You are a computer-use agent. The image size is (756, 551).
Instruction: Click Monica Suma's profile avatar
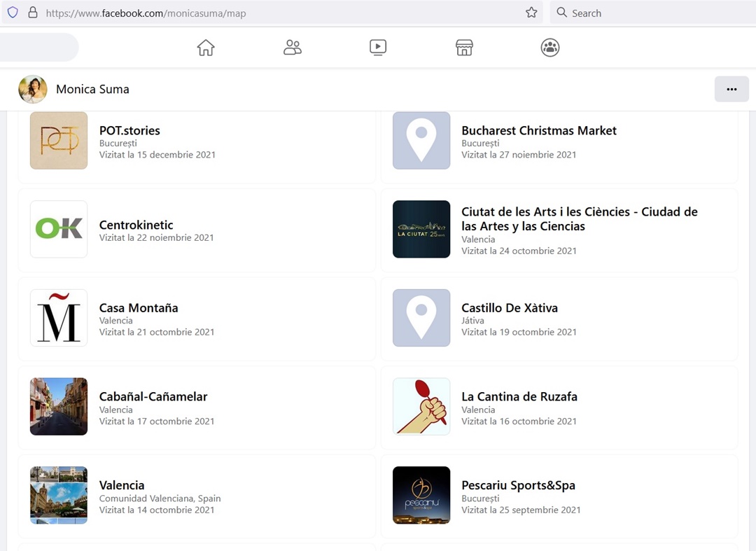point(33,89)
